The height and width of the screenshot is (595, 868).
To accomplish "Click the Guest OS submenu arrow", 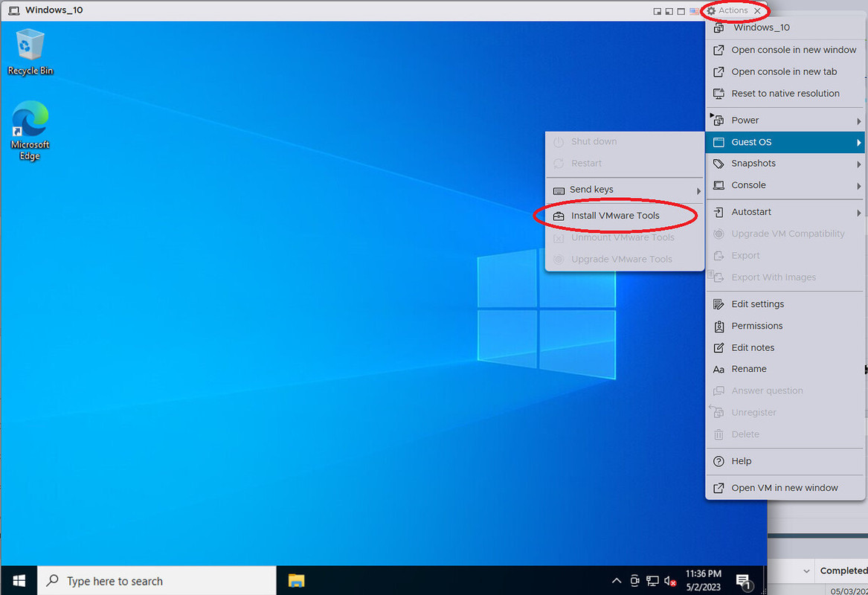I will pyautogui.click(x=858, y=142).
